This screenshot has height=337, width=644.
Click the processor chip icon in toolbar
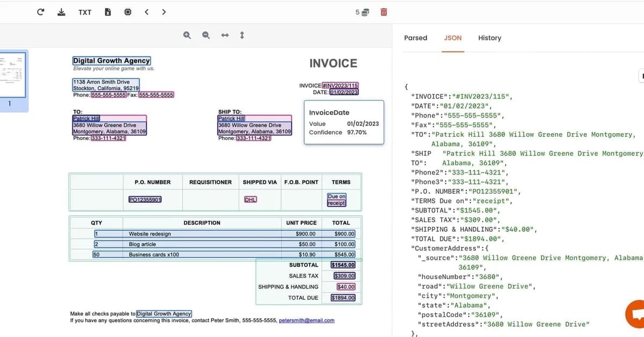point(128,12)
